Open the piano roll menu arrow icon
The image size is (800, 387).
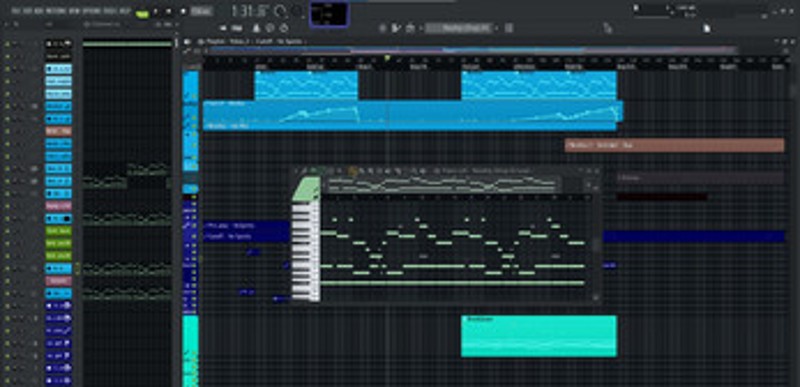tap(296, 171)
